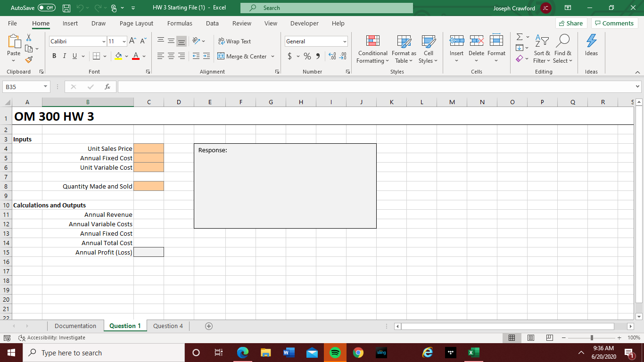Switch to the Formulas ribbon tab
This screenshot has width=644, height=362.
click(180, 23)
